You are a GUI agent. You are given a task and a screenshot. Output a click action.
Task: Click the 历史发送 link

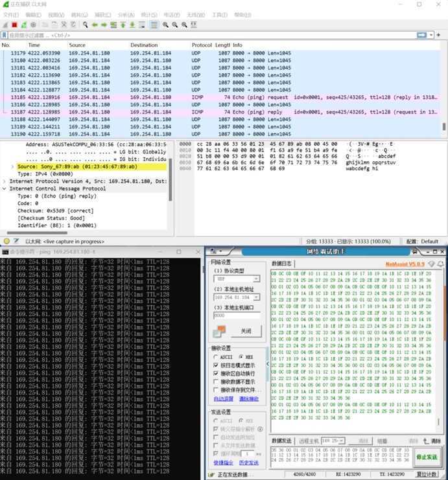click(x=248, y=463)
